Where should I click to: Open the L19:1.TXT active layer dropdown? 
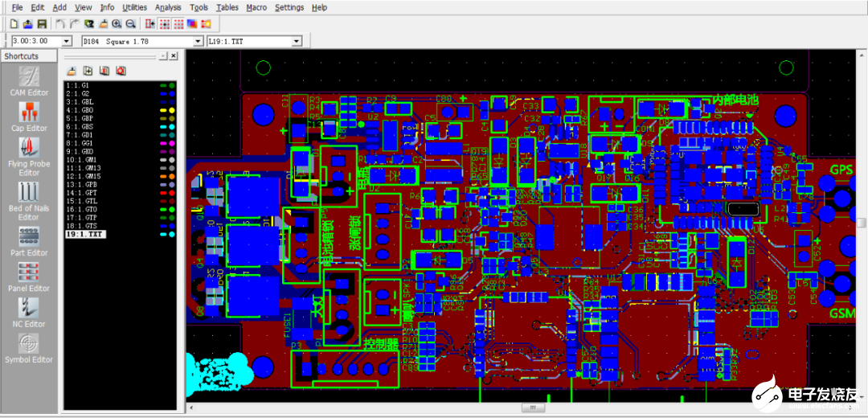tap(297, 41)
